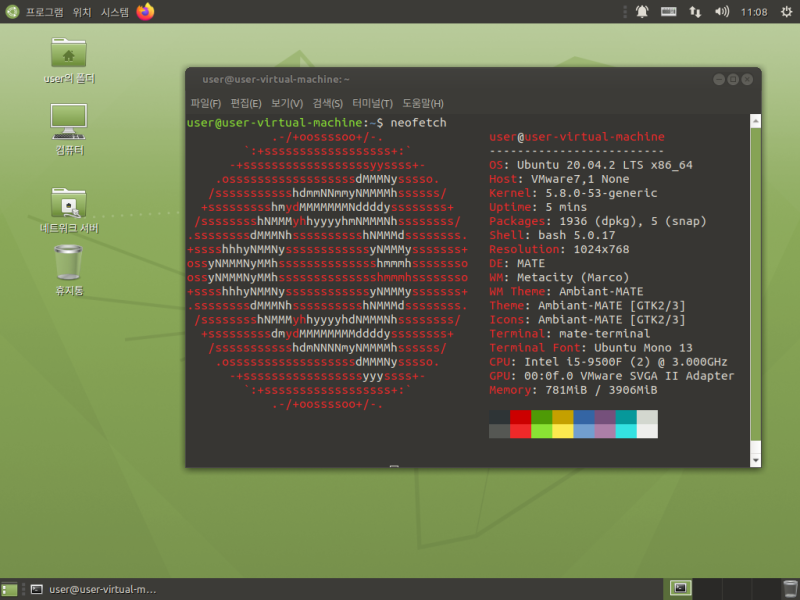Click the 'WM: Metacity (Marco)' line
The height and width of the screenshot is (600, 800).
click(x=559, y=278)
